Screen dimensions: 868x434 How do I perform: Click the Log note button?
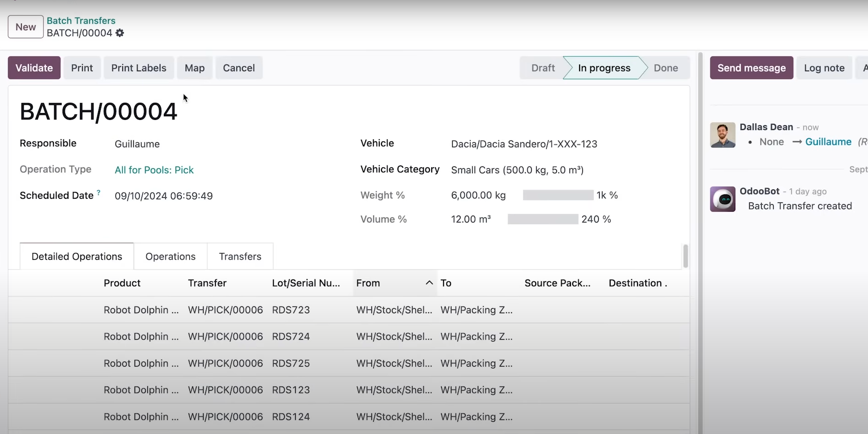(x=824, y=68)
